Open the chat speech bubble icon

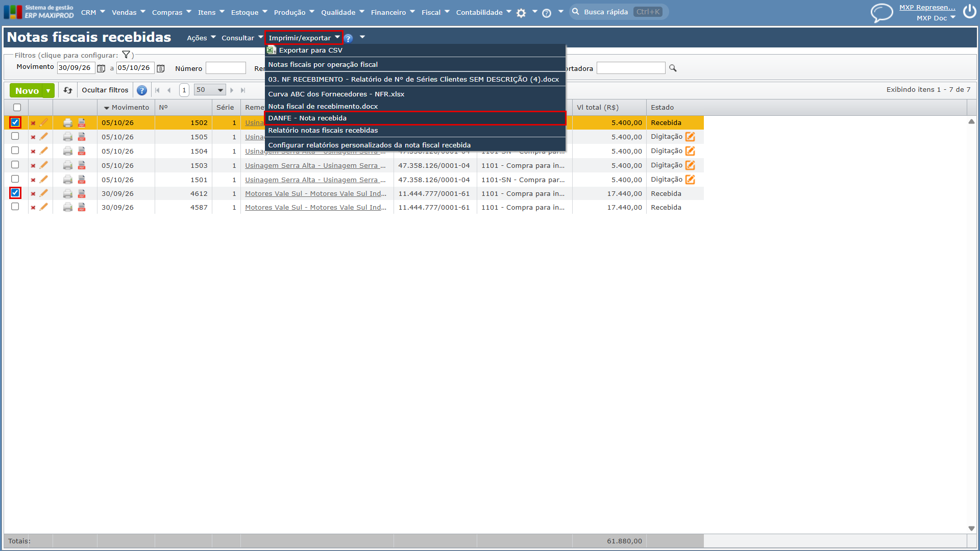(881, 13)
